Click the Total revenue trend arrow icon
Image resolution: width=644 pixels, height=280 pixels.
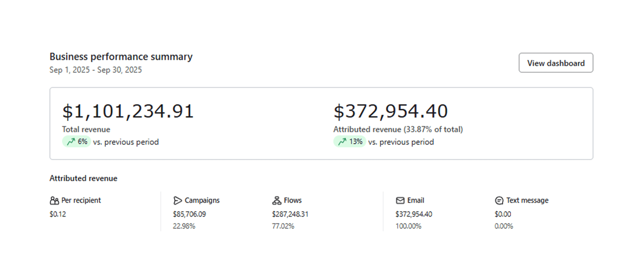tap(71, 142)
